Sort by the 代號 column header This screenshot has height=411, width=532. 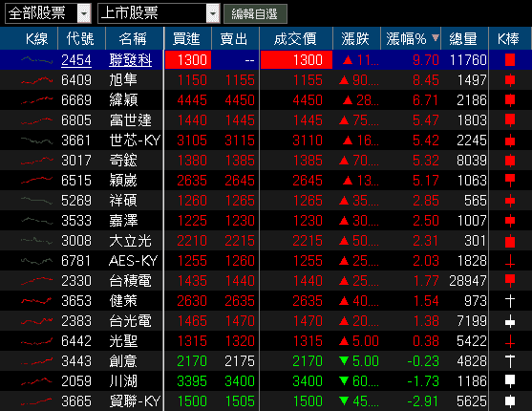click(x=80, y=39)
